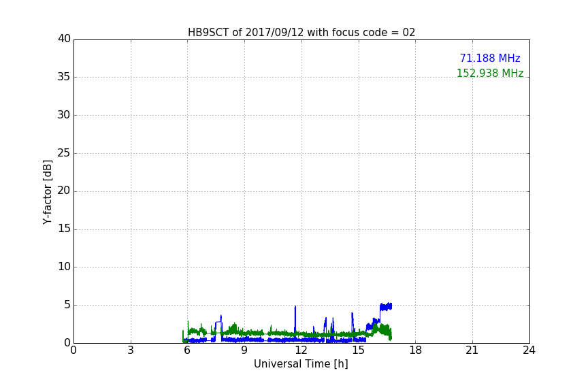Click the y-axis tick label '30'
The image size is (588, 392).
point(64,115)
